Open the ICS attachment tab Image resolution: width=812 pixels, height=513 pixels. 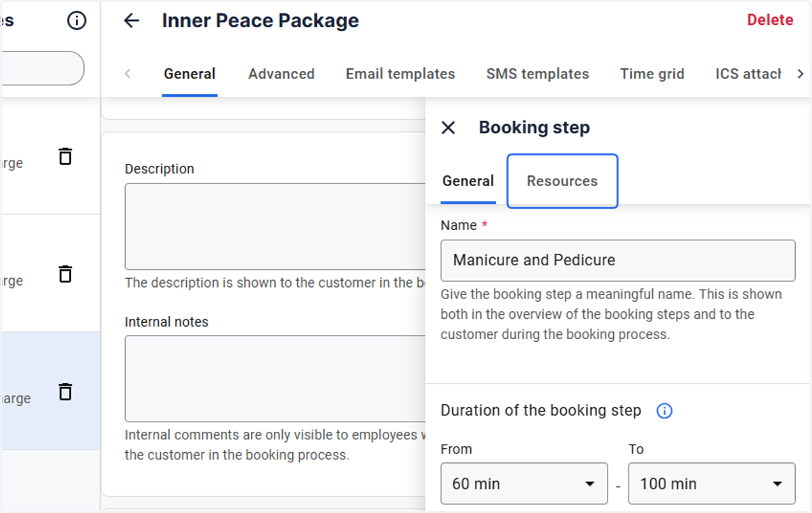pos(748,74)
